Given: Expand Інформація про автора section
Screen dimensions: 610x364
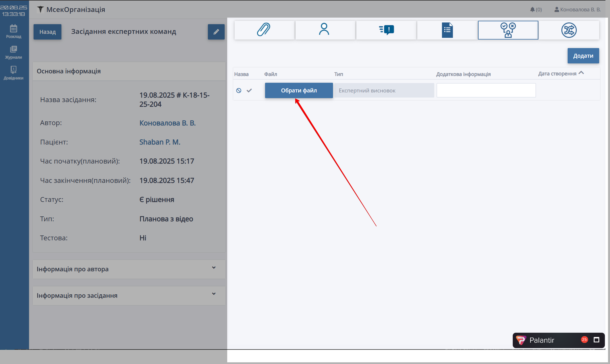Looking at the screenshot, I should (214, 268).
